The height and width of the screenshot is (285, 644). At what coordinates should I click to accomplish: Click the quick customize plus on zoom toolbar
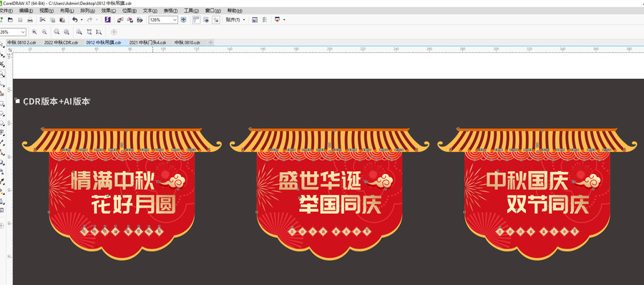tap(114, 32)
